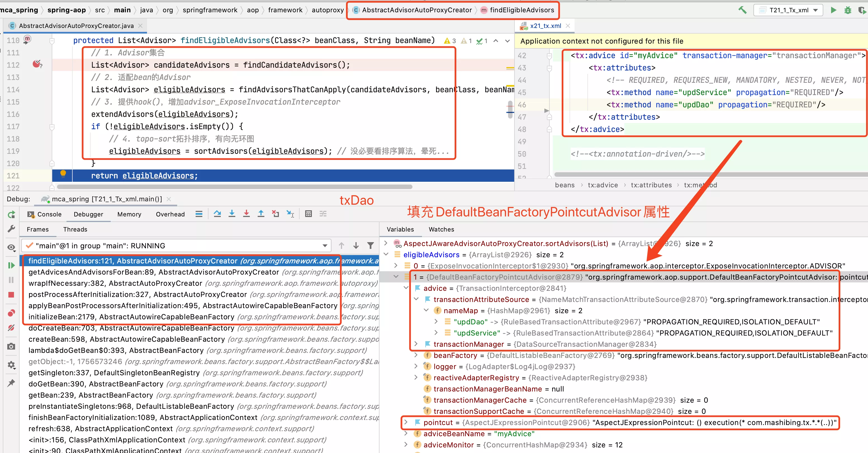This screenshot has width=868, height=453.
Task: Toggle Mute Breakpoints in the debug sidebar
Action: click(11, 328)
